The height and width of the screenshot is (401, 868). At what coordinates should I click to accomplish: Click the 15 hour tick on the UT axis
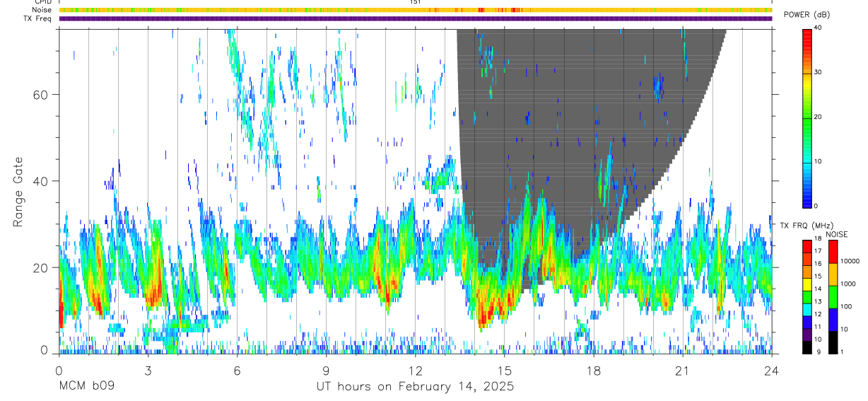tap(505, 371)
